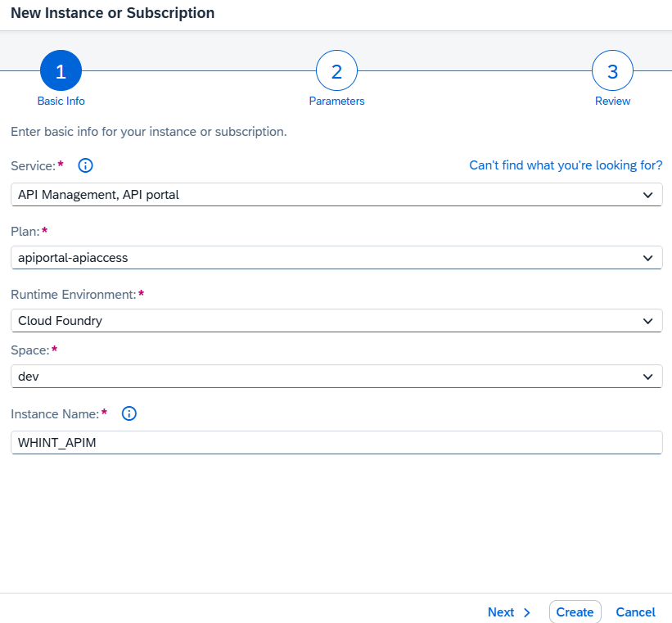The width and height of the screenshot is (672, 623).
Task: Cancel the new instance dialog
Action: (635, 612)
